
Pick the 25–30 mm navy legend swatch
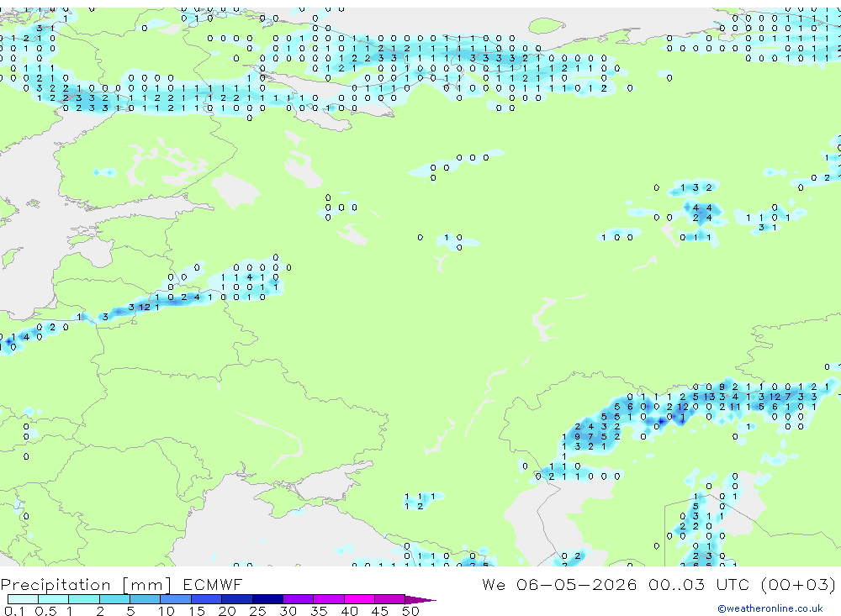click(x=267, y=599)
